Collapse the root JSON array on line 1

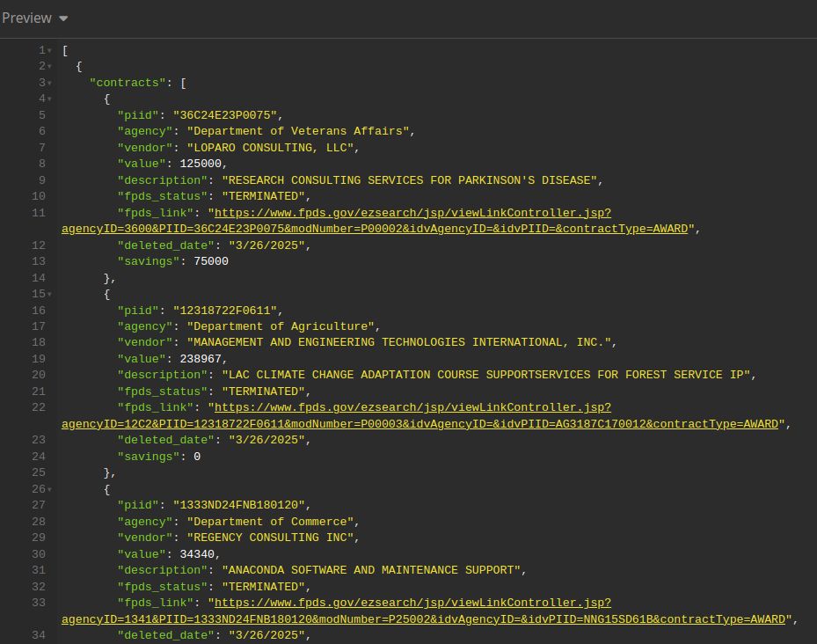point(51,50)
